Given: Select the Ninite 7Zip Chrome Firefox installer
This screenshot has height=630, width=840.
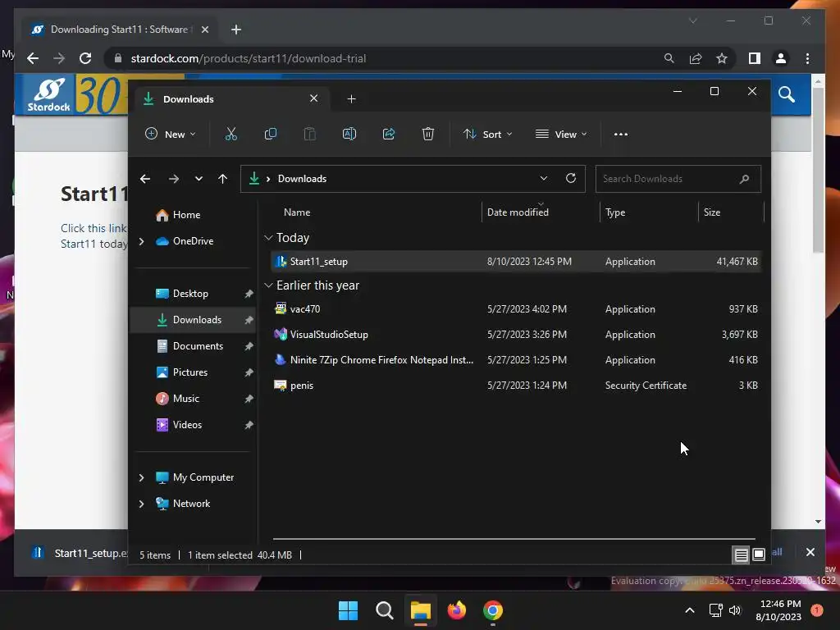Looking at the screenshot, I should pyautogui.click(x=516, y=360).
